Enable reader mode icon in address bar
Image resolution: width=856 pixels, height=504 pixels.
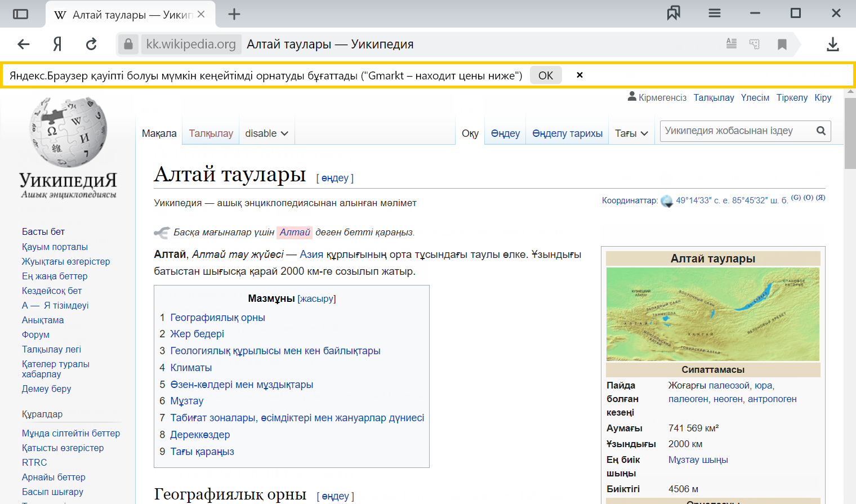[732, 43]
